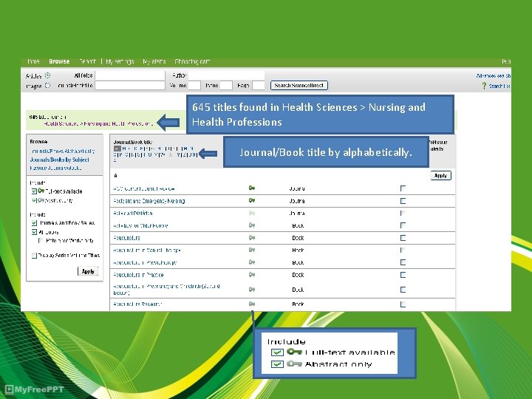Screen dimensions: 532x399
Task: Open My settings in navigation bar
Action: coord(120,61)
